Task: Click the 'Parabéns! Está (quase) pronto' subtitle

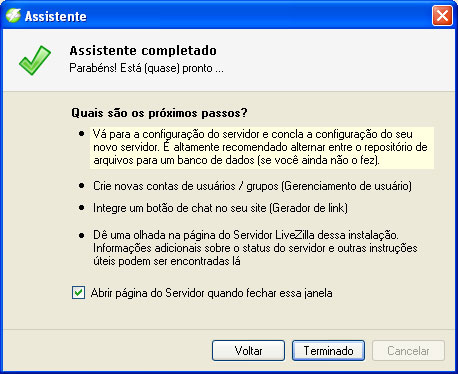Action: coord(146,68)
